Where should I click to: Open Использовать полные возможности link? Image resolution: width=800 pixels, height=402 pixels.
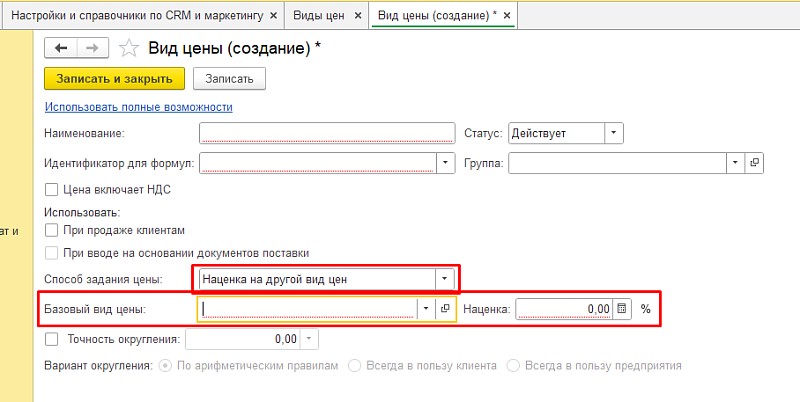tap(138, 107)
